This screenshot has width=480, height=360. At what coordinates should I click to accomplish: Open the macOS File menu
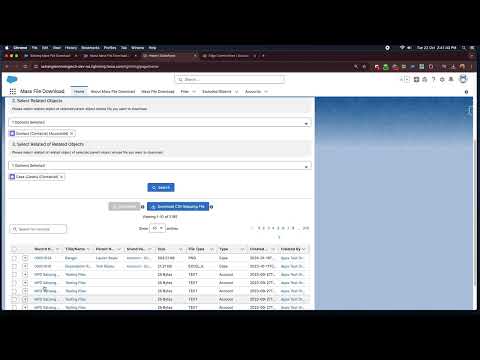(x=35, y=48)
